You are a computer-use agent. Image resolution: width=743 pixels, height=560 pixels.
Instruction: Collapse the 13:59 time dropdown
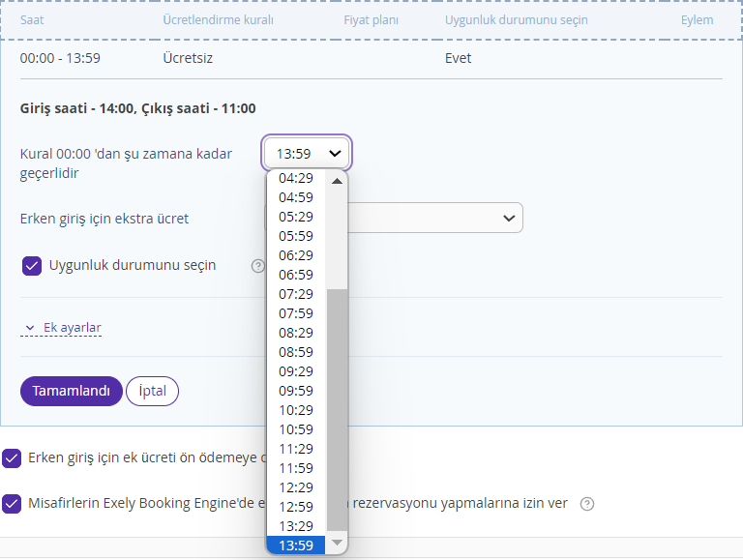click(x=307, y=154)
